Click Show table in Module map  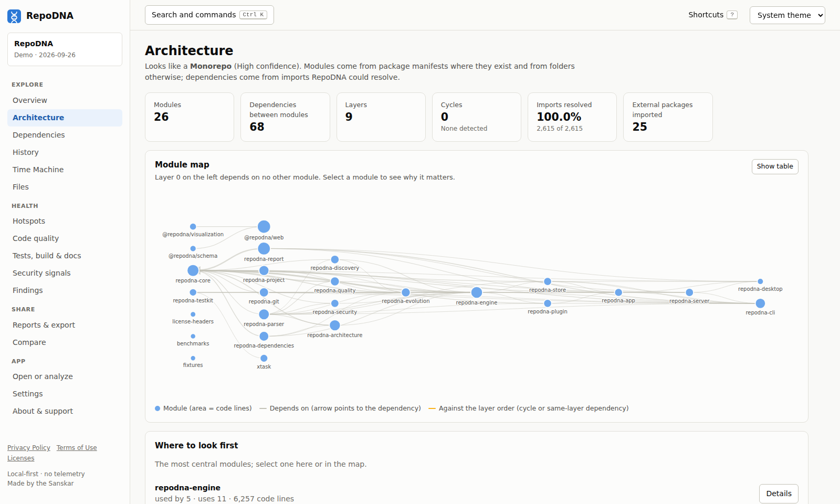775,166
